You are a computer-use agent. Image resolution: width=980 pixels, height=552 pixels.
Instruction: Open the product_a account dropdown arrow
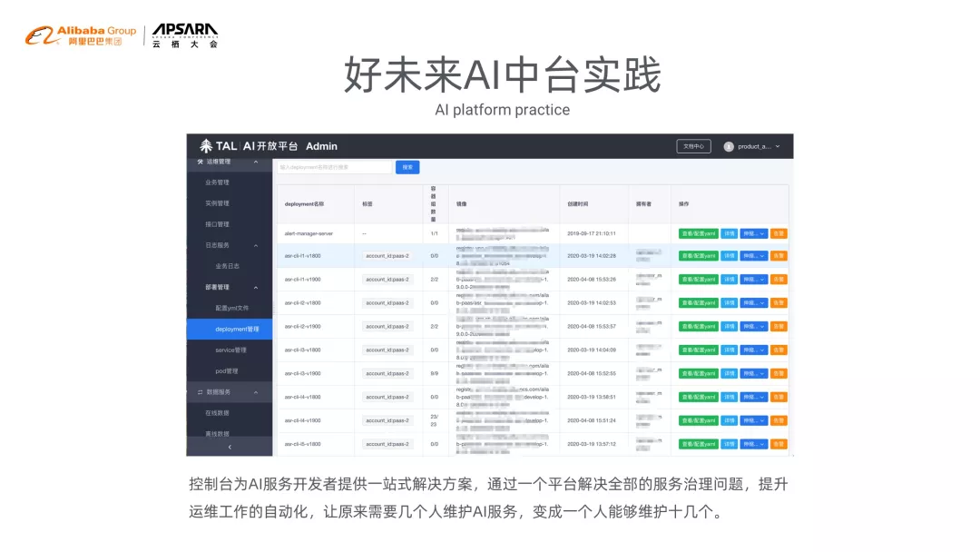click(778, 146)
